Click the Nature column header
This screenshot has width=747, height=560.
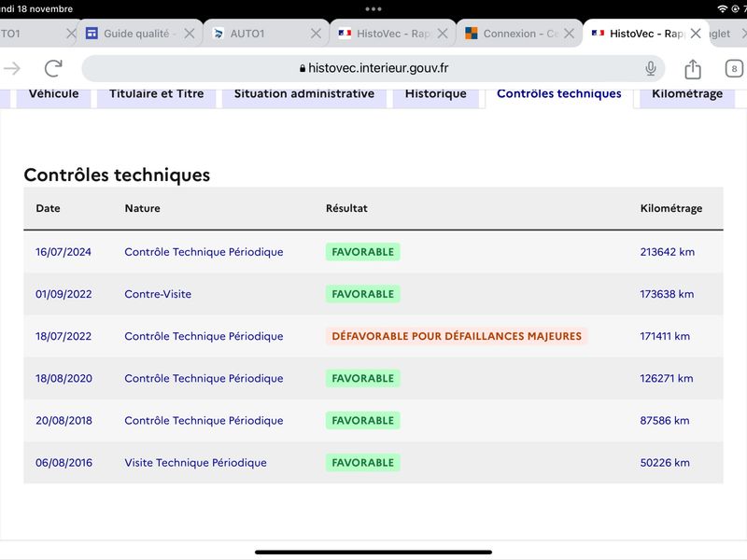(143, 208)
